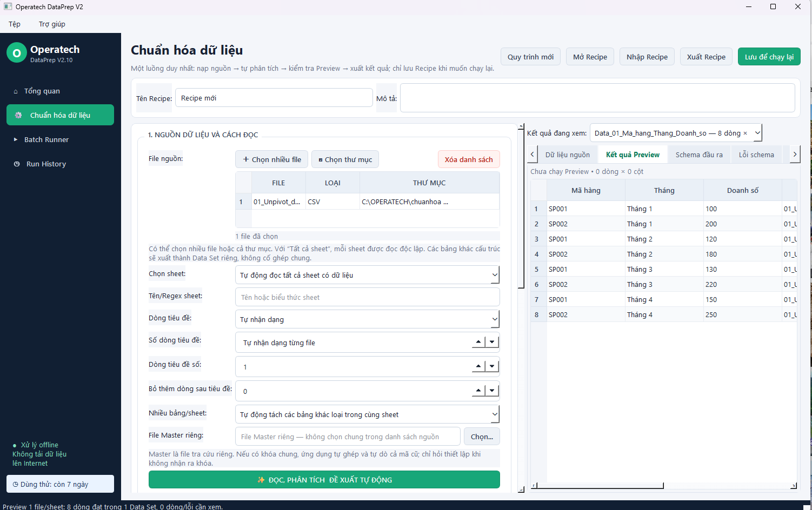Click the File Master riêng input field
This screenshot has width=812, height=510.
click(x=348, y=437)
